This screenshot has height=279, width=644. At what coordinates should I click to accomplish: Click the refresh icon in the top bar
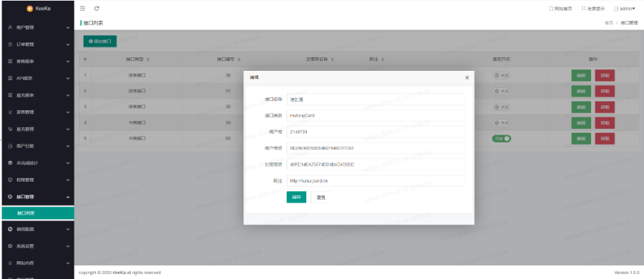point(97,8)
